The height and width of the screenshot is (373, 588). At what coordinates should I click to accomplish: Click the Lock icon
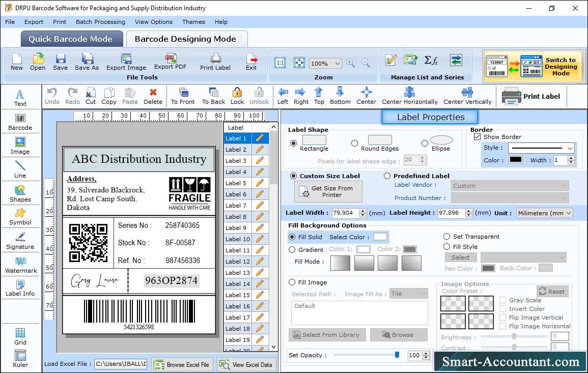click(x=237, y=96)
